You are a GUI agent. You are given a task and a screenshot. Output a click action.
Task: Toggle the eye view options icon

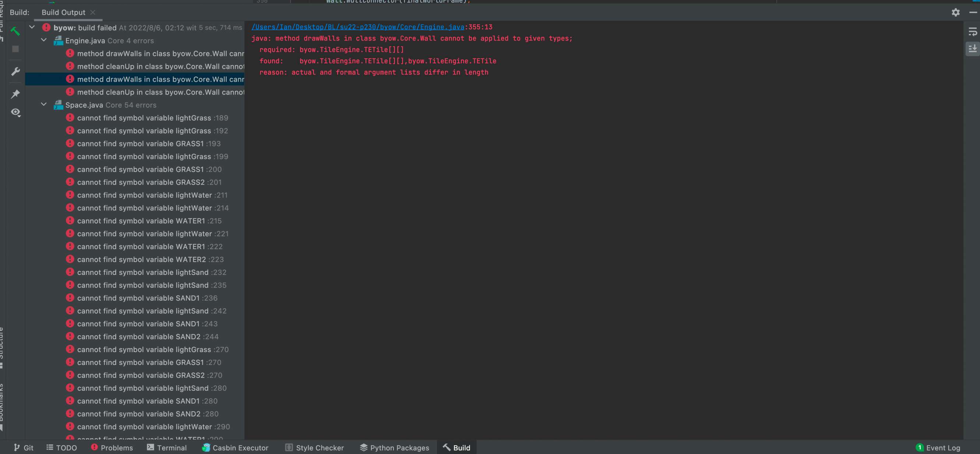[15, 112]
